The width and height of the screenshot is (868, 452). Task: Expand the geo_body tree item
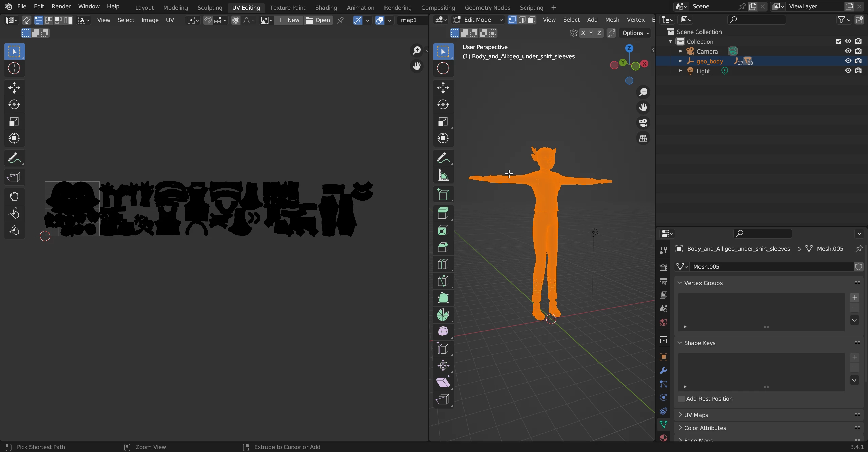pos(680,61)
